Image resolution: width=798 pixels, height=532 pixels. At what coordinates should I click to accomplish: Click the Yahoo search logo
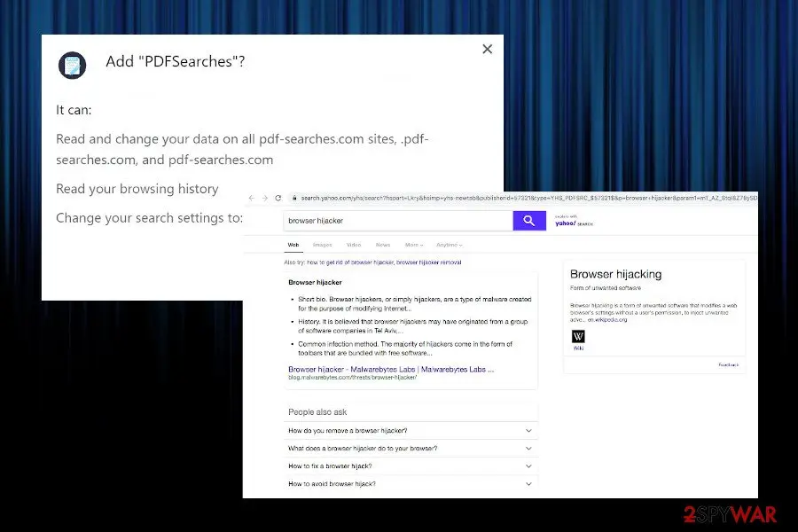click(574, 223)
